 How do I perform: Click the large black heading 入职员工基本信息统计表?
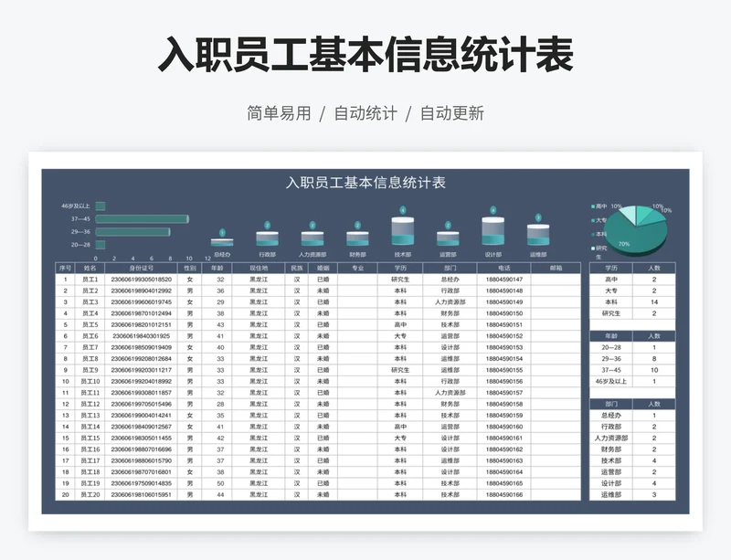pyautogui.click(x=365, y=55)
